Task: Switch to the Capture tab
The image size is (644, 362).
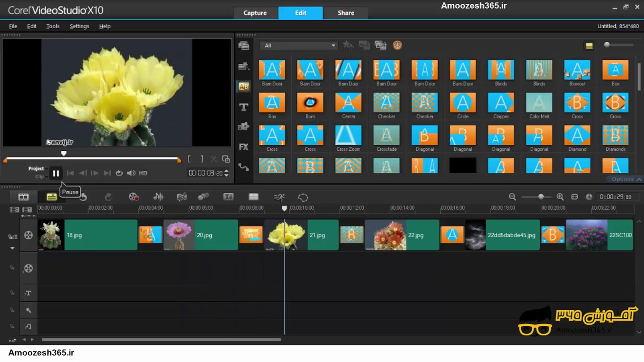Action: pyautogui.click(x=255, y=13)
